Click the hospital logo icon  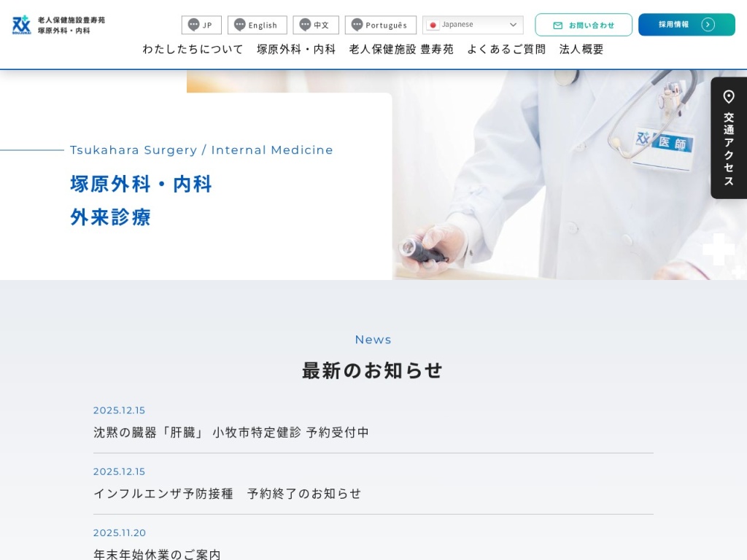(22, 25)
